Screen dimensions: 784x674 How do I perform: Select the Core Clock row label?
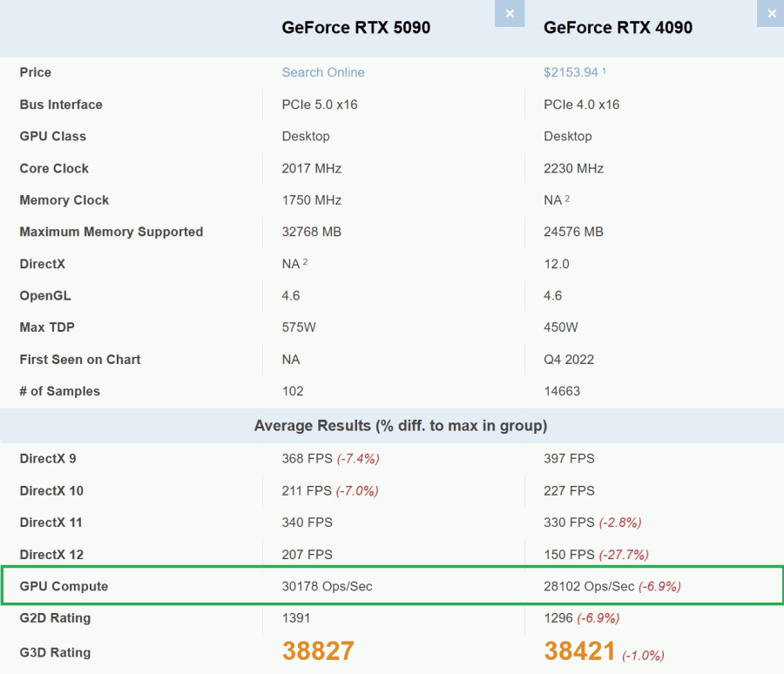click(x=54, y=169)
